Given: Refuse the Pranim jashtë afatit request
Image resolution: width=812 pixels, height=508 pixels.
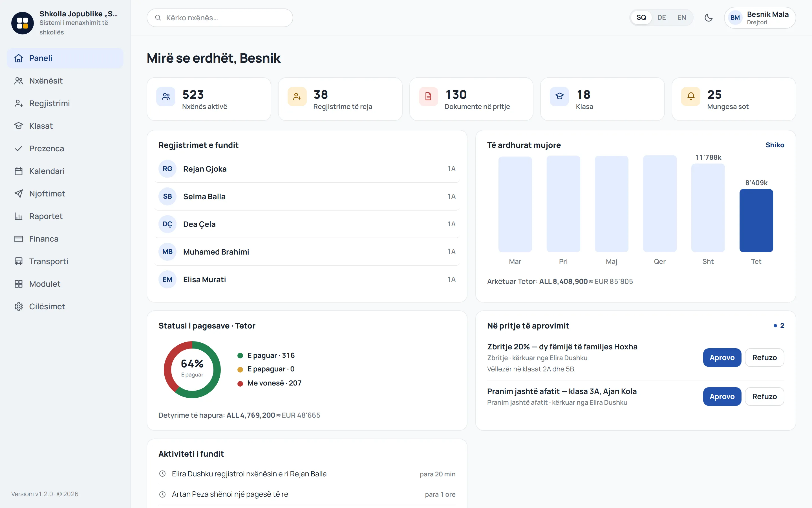Looking at the screenshot, I should 764,397.
